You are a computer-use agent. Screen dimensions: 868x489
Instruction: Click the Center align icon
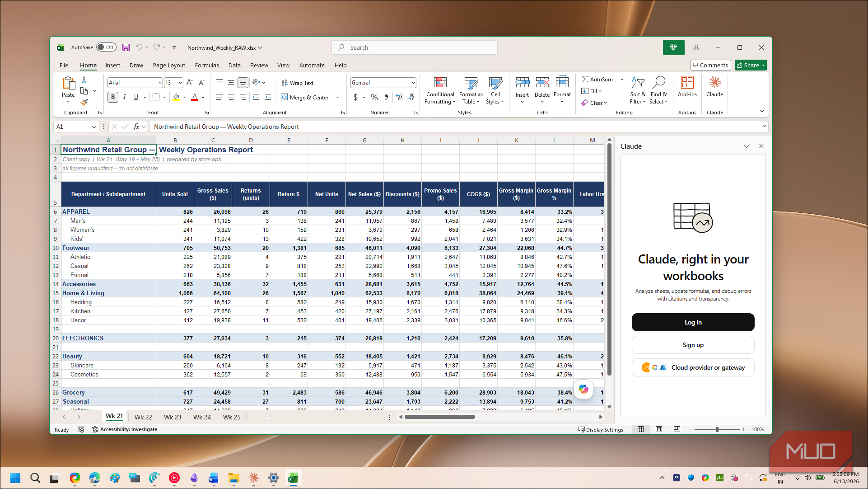tap(231, 97)
